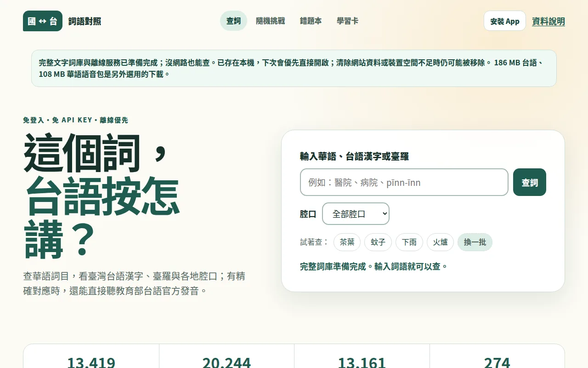Image resolution: width=588 pixels, height=368 pixels.
Task: Click the 完整詞庫準備完成 status message
Action: tap(373, 266)
